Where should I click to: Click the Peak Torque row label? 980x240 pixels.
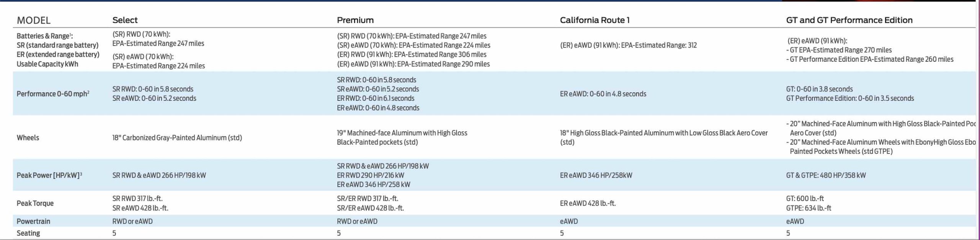pyautogui.click(x=35, y=203)
